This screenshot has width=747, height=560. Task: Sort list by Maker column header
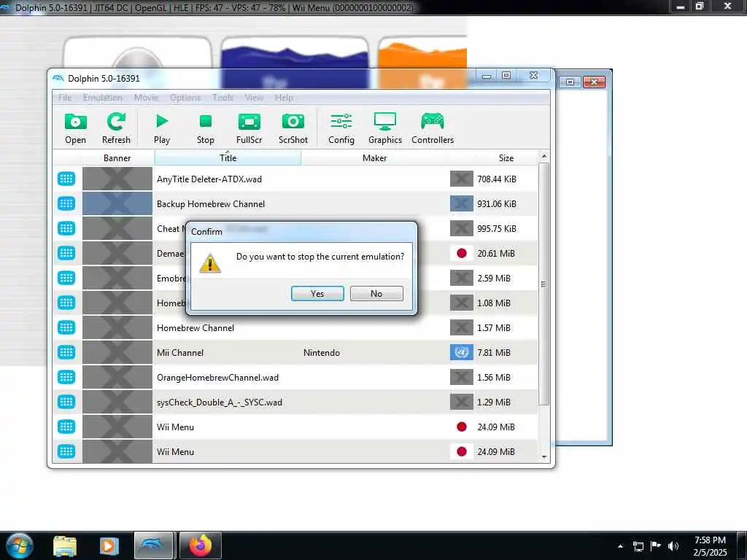pos(374,158)
